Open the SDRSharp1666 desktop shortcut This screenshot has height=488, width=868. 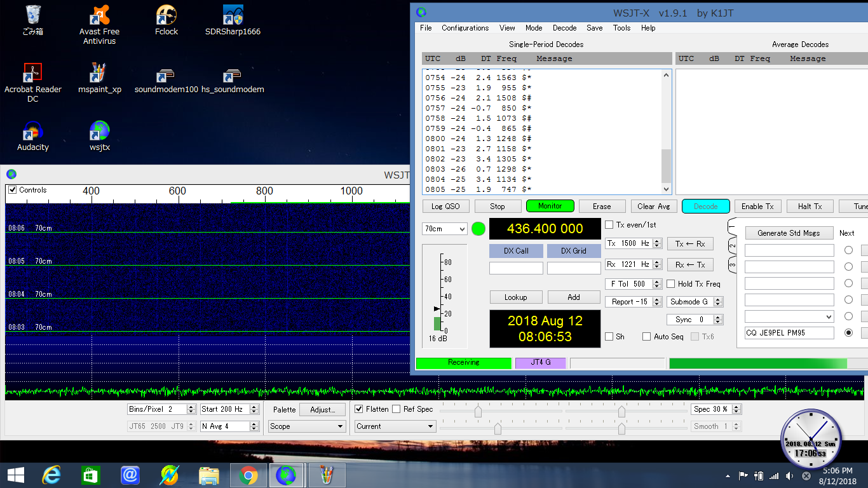(233, 20)
